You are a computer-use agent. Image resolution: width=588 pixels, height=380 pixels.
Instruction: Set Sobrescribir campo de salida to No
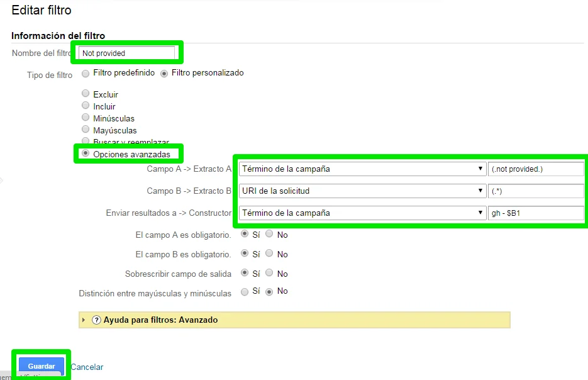(x=269, y=273)
